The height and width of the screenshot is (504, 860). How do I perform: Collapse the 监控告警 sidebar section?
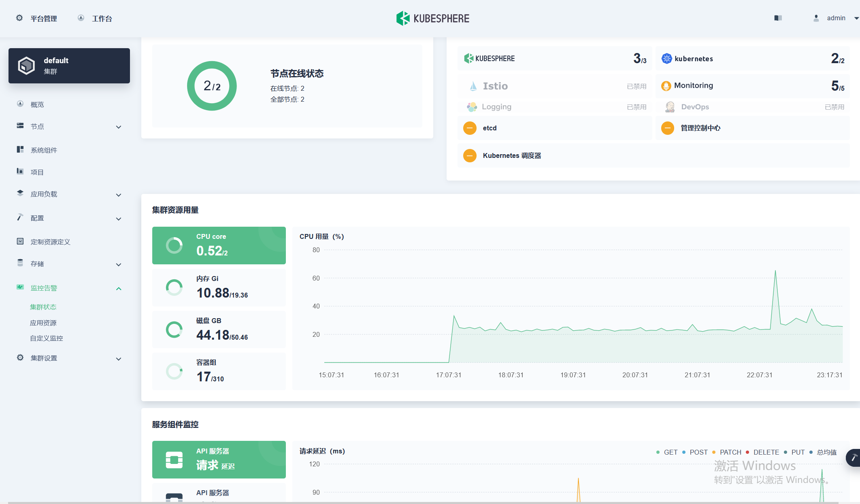coord(119,288)
